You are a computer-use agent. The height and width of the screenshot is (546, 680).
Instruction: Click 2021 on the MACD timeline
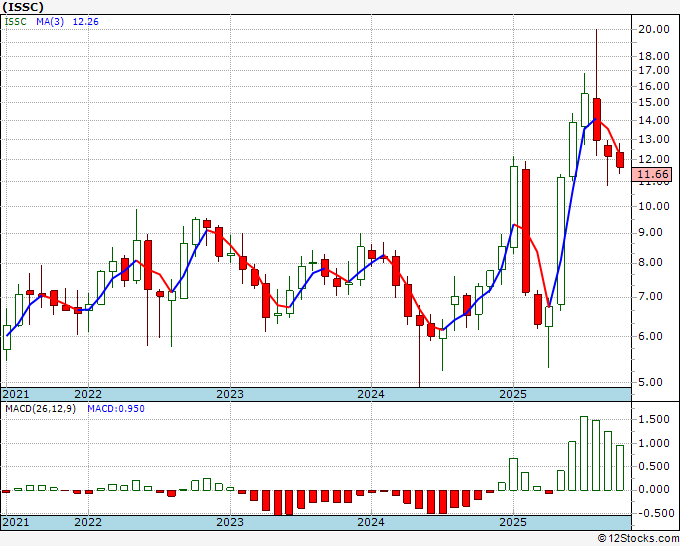(x=16, y=522)
